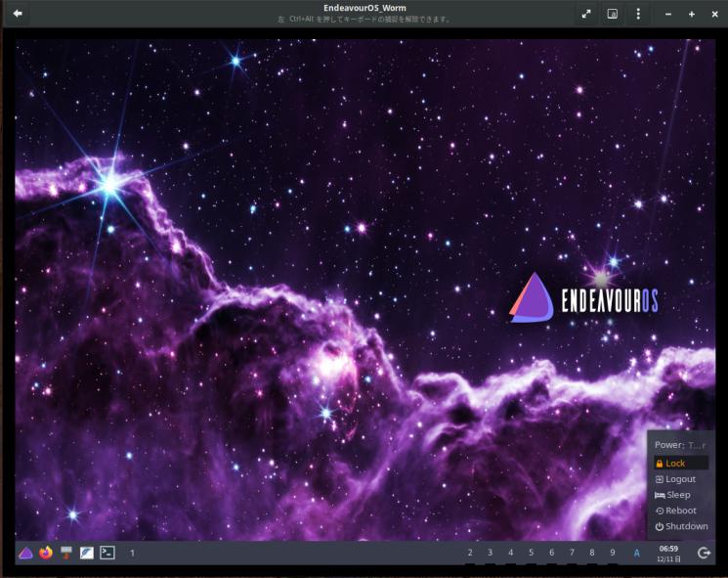Switch to workspace 8
Viewport: 728px width, 578px height.
click(591, 553)
